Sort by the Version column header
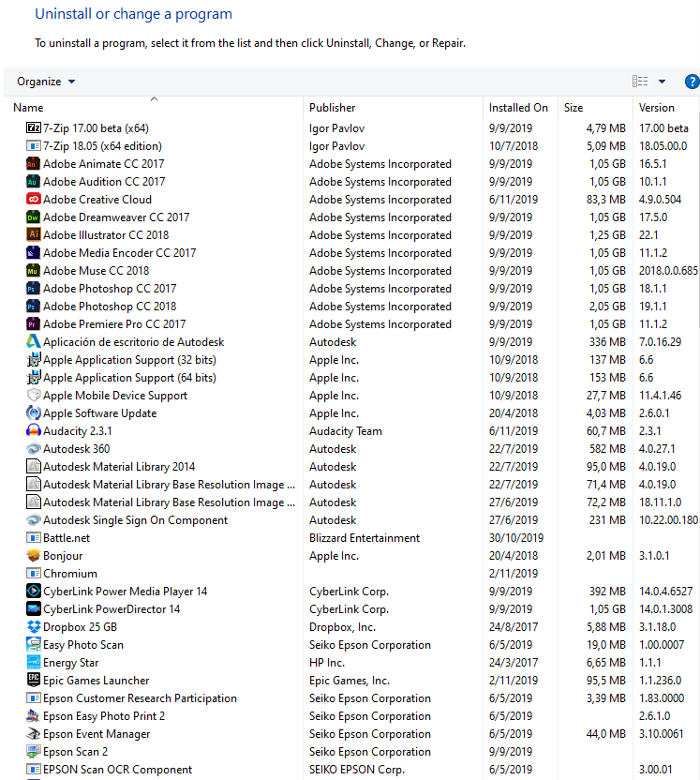The width and height of the screenshot is (700, 780). (x=666, y=108)
